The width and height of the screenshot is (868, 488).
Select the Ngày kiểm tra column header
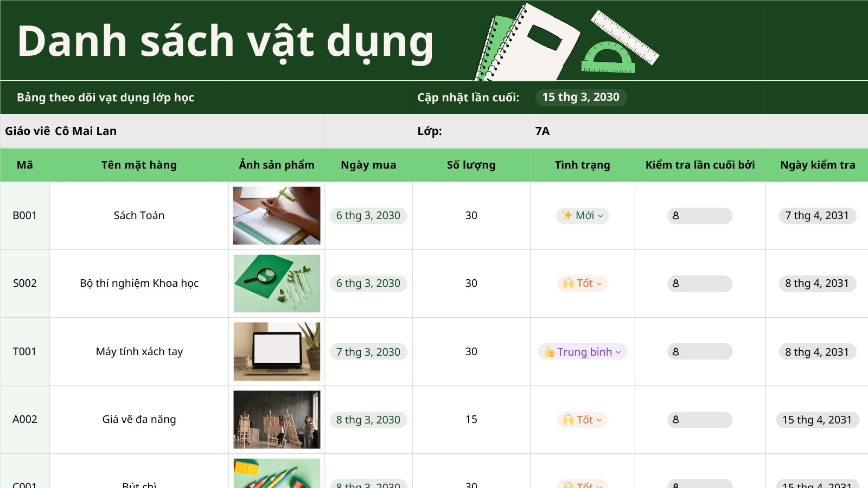pos(817,165)
